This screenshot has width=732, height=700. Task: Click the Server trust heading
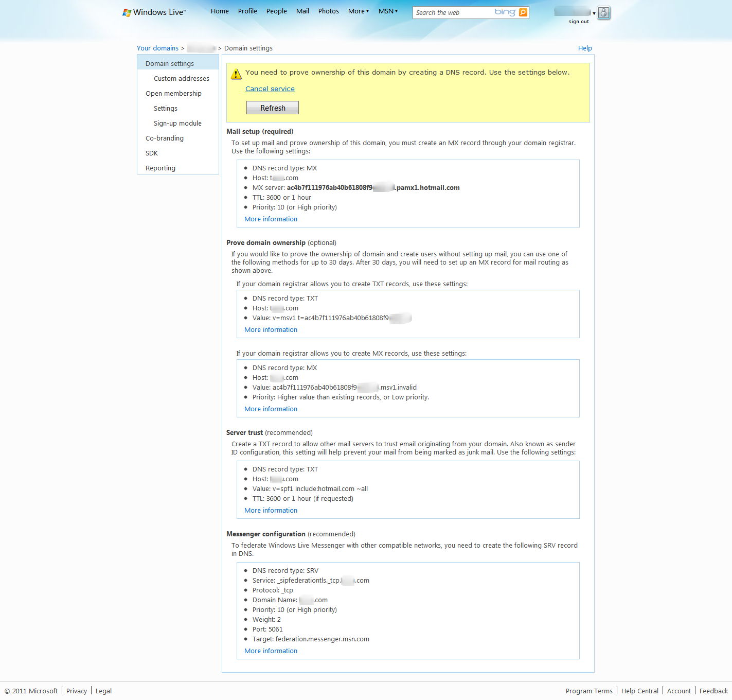point(244,432)
